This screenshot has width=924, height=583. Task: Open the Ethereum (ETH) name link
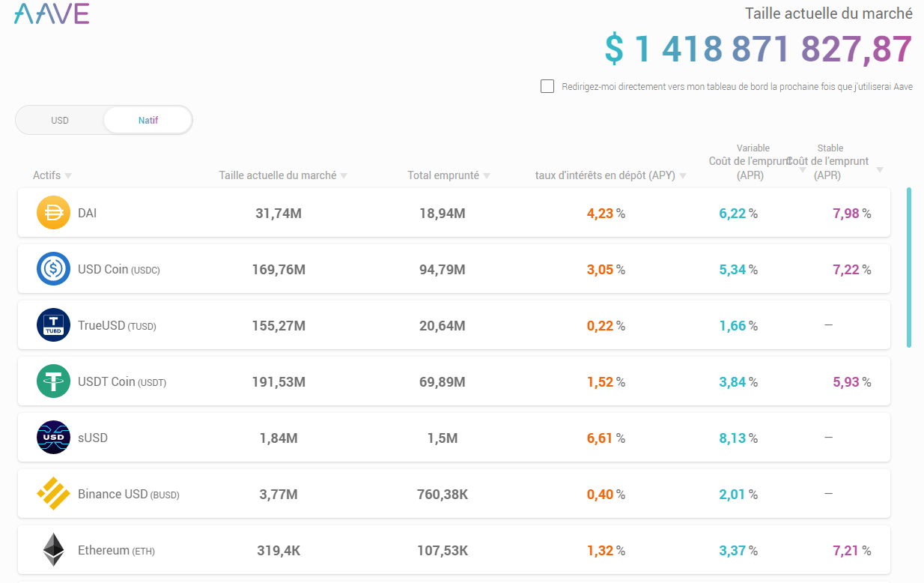click(104, 550)
